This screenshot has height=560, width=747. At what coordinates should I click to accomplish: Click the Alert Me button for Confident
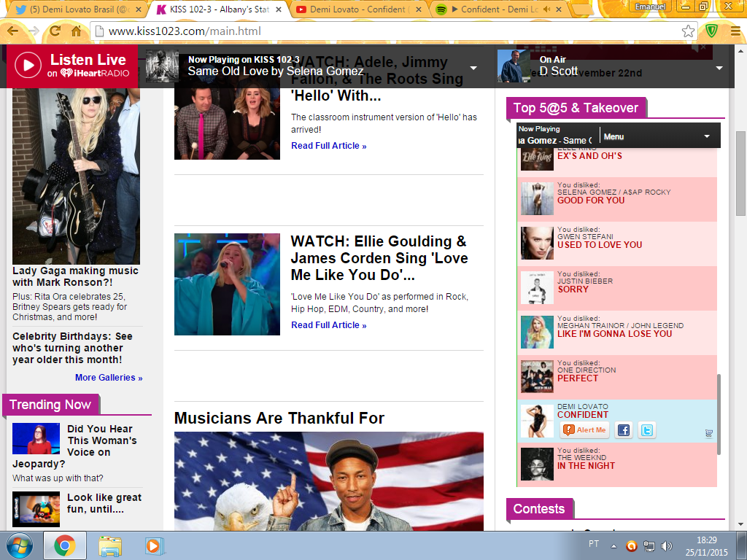pyautogui.click(x=584, y=430)
